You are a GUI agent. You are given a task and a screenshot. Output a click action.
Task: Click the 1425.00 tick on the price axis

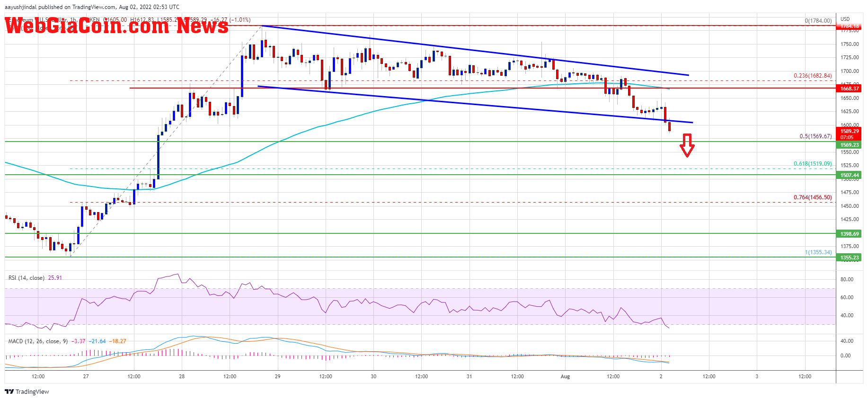point(850,219)
